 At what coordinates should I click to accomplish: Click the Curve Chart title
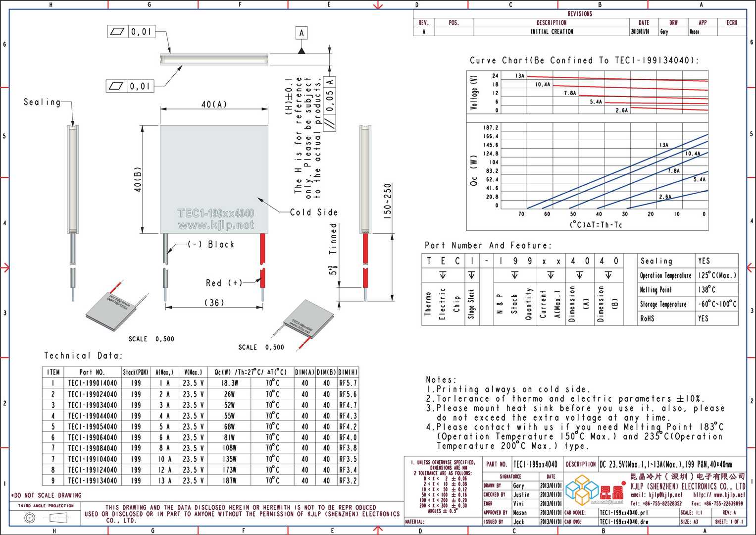coord(584,60)
